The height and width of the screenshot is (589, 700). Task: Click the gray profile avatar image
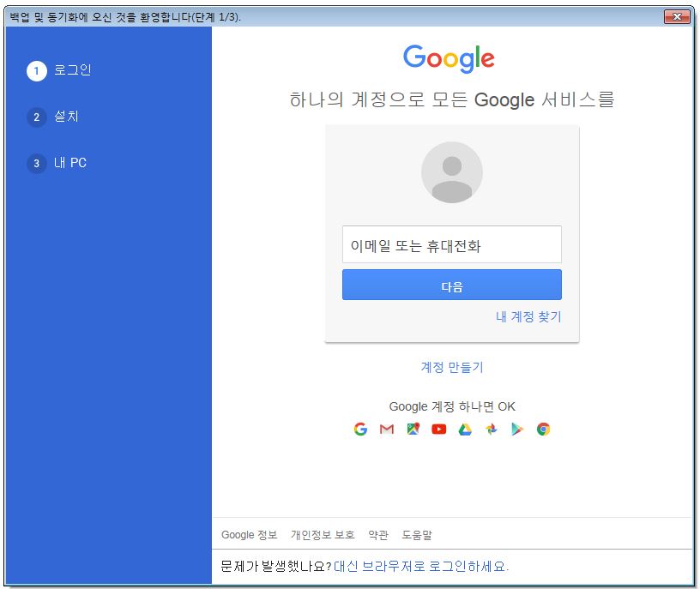point(452,172)
